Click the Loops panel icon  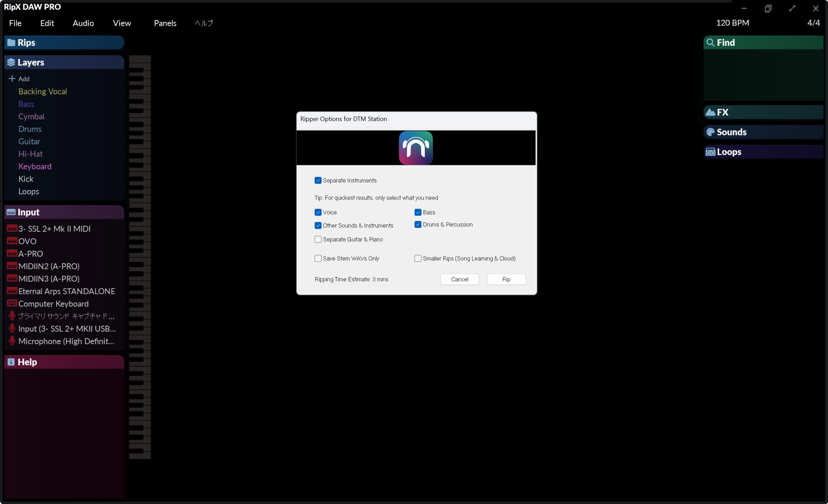(x=710, y=152)
